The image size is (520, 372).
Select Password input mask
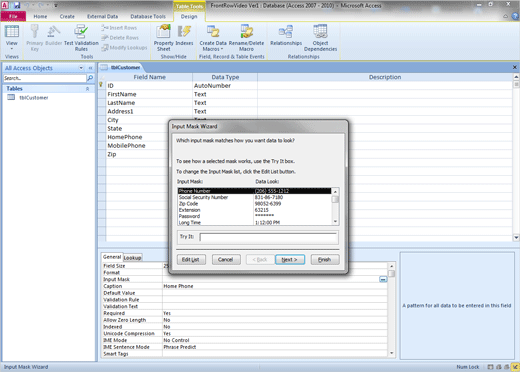coord(255,216)
